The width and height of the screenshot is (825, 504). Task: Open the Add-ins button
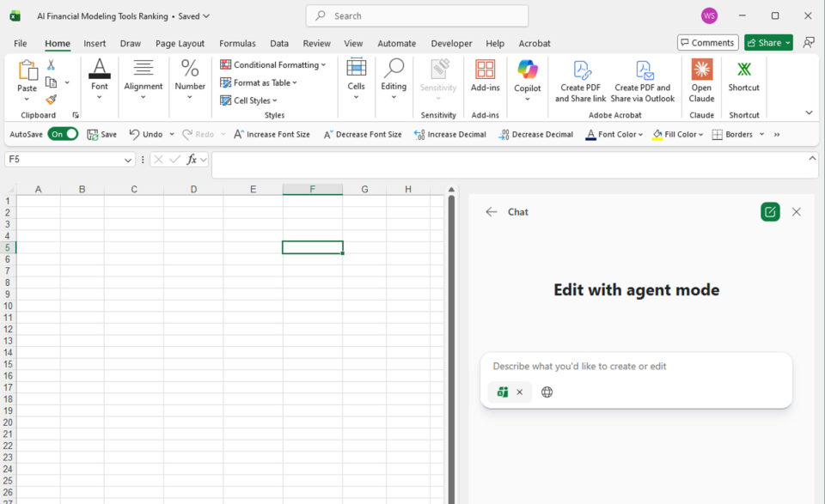point(485,77)
